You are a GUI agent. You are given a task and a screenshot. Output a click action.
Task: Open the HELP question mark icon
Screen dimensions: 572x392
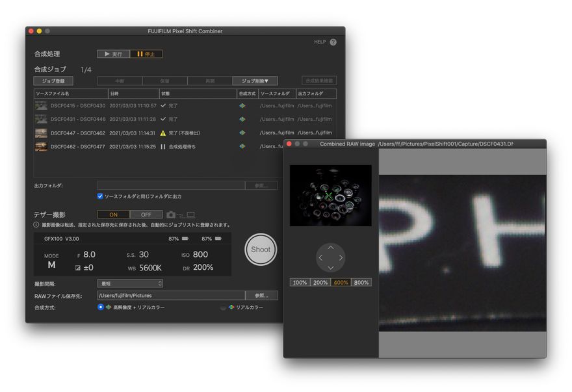pos(333,42)
